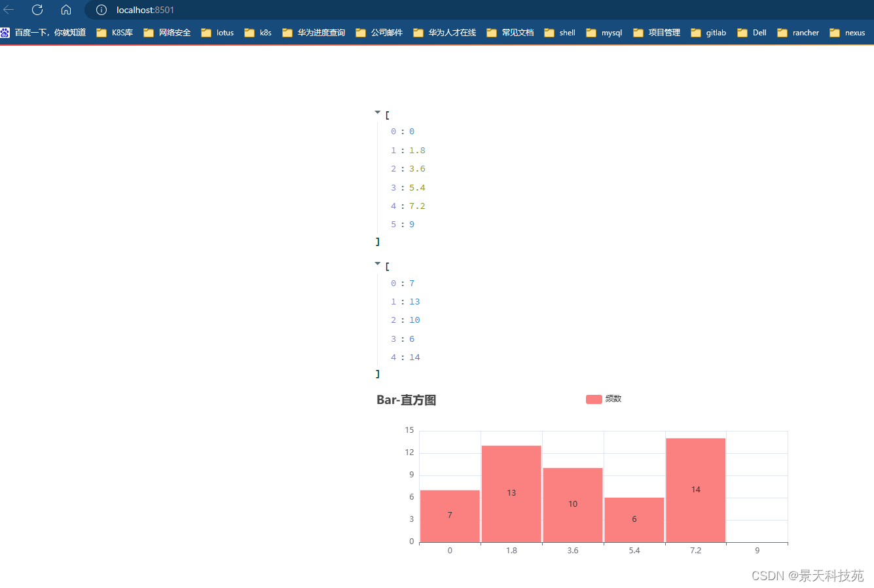Click the browser refresh icon
This screenshot has height=588, width=874.
click(x=37, y=10)
